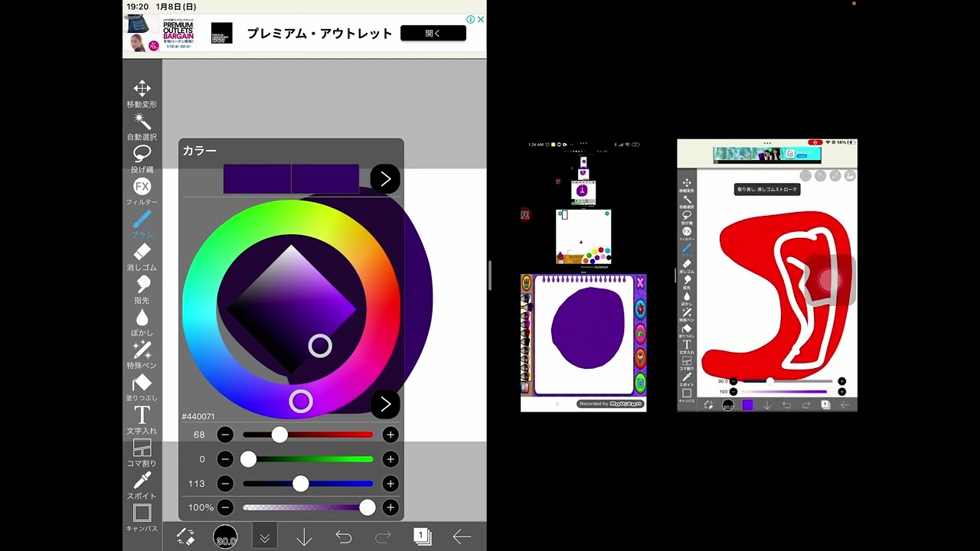Select the 塗りつぶし bucket fill tool in left app
Viewport: 980px width, 551px height.
point(142,387)
